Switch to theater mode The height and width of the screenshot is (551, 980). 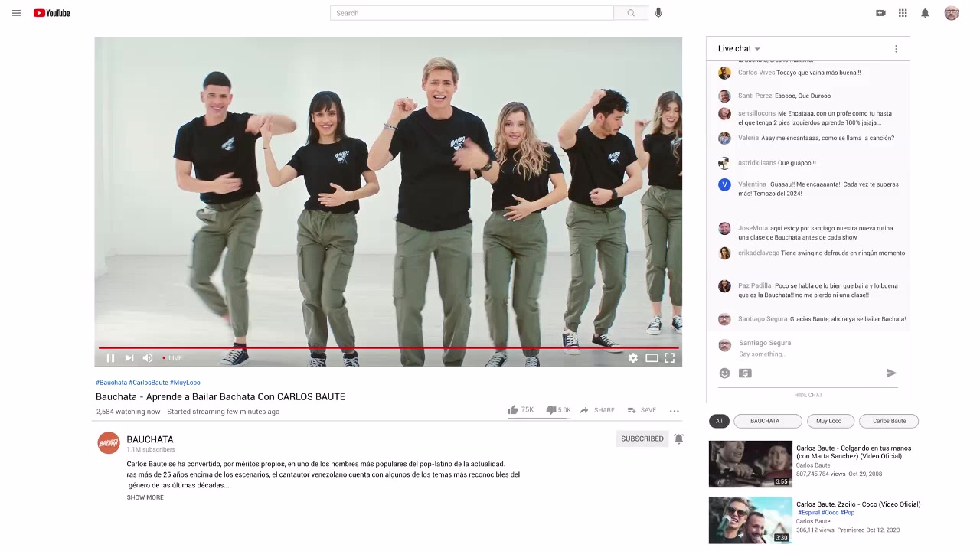click(652, 357)
